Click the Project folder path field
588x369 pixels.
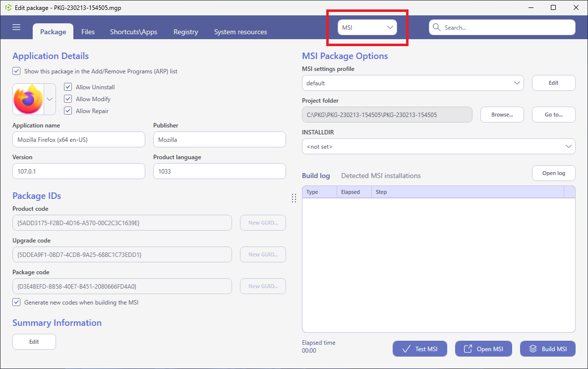pyautogui.click(x=387, y=115)
